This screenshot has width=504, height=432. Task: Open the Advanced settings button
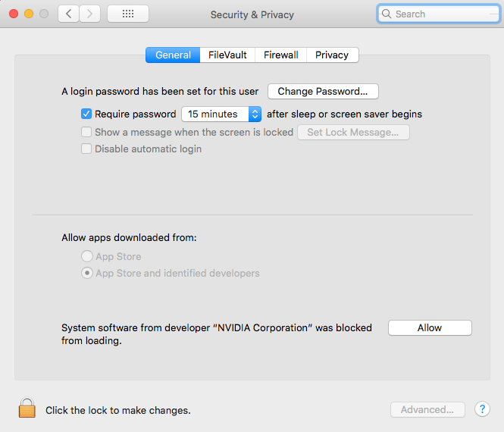pos(427,410)
